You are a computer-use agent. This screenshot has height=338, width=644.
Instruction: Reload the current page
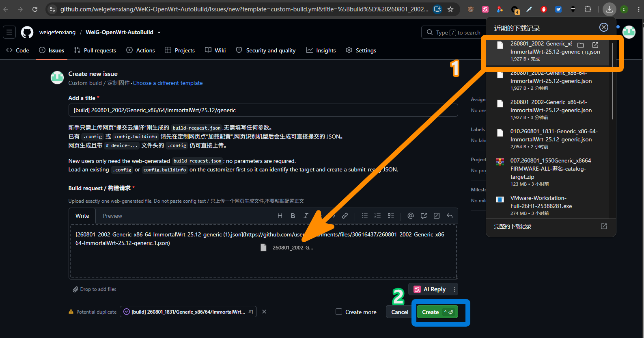click(35, 9)
